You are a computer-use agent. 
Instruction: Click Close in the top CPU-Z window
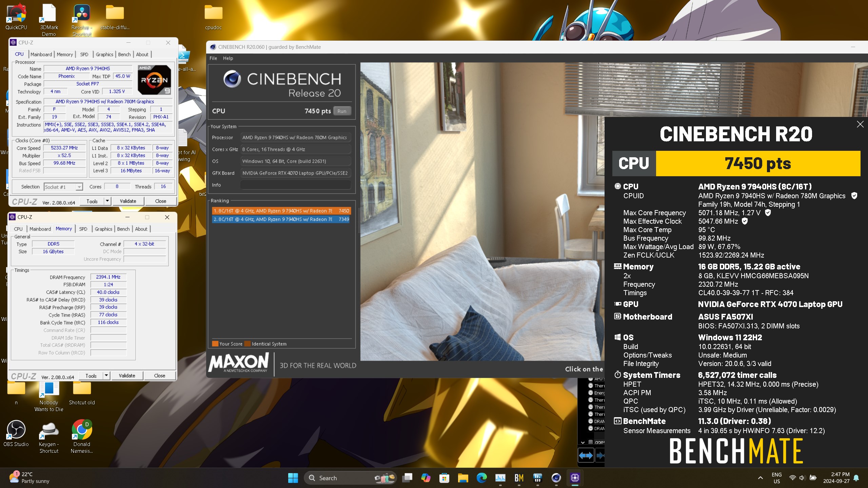tap(160, 201)
